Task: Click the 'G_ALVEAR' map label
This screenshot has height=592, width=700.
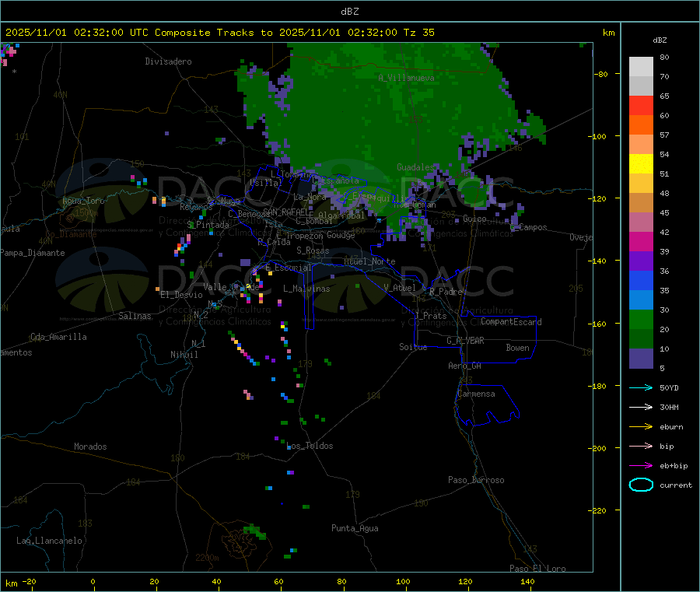Action: click(x=465, y=341)
